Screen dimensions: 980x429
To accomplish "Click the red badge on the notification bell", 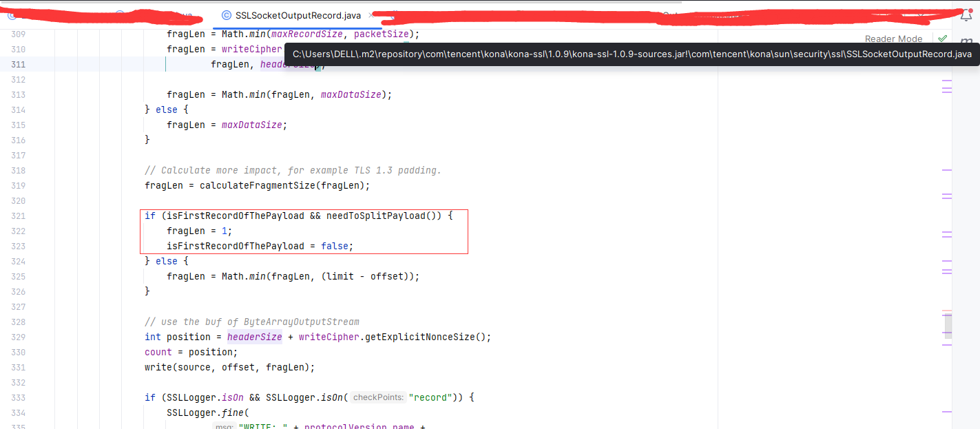I will (x=971, y=9).
